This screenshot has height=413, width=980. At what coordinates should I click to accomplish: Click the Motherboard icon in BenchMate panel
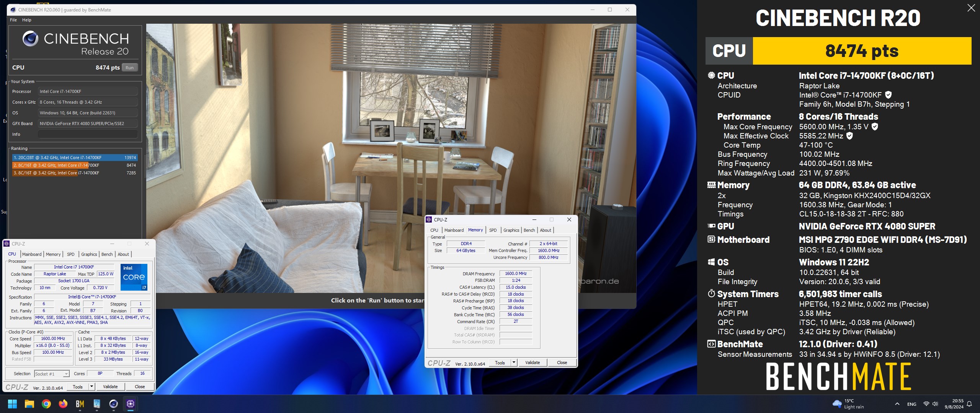tap(711, 239)
